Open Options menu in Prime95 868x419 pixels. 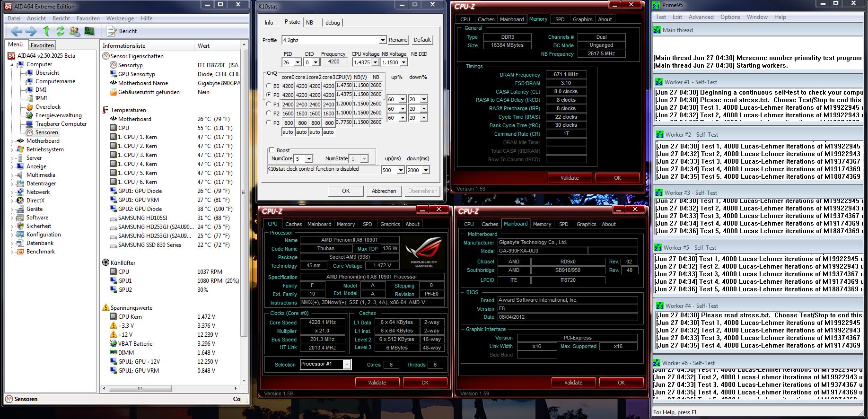(x=730, y=17)
